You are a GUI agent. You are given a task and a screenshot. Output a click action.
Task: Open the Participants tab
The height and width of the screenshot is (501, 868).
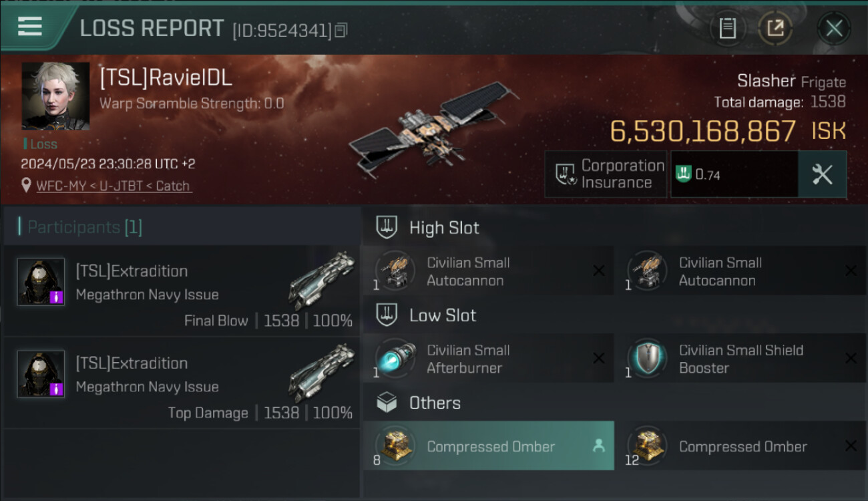(x=84, y=227)
